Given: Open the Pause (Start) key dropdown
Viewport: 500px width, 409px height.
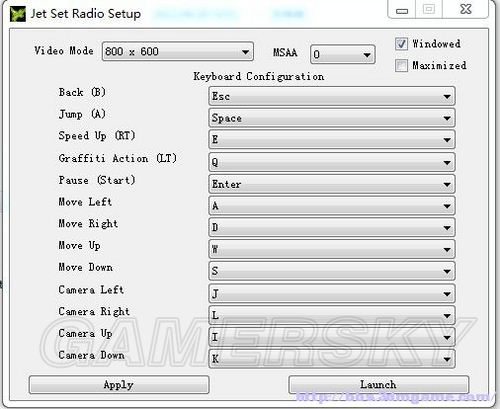Looking at the screenshot, I should pyautogui.click(x=332, y=184).
